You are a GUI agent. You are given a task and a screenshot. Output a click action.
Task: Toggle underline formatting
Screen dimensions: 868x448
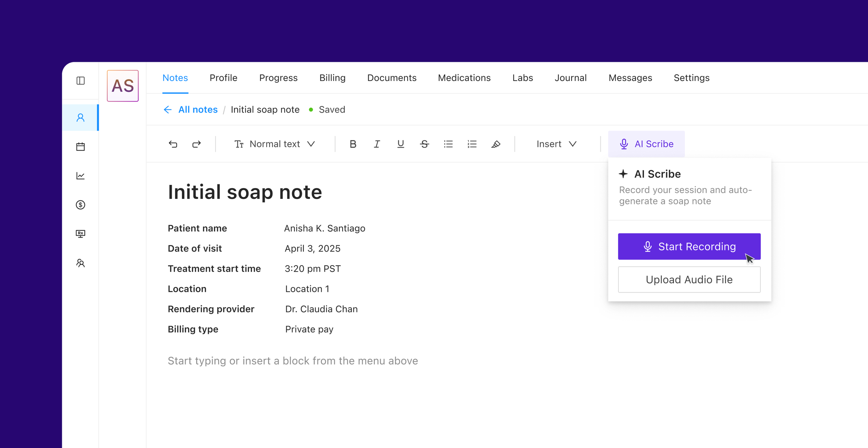[400, 144]
